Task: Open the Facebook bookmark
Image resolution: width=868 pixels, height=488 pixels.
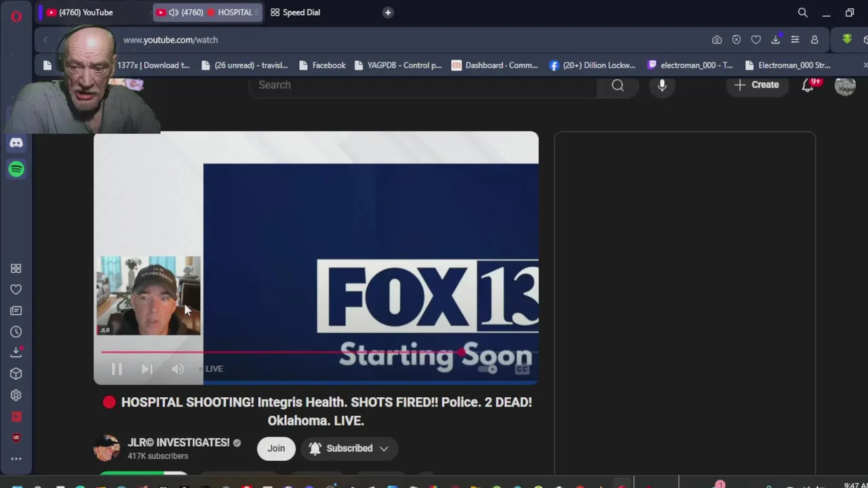Action: [x=322, y=65]
